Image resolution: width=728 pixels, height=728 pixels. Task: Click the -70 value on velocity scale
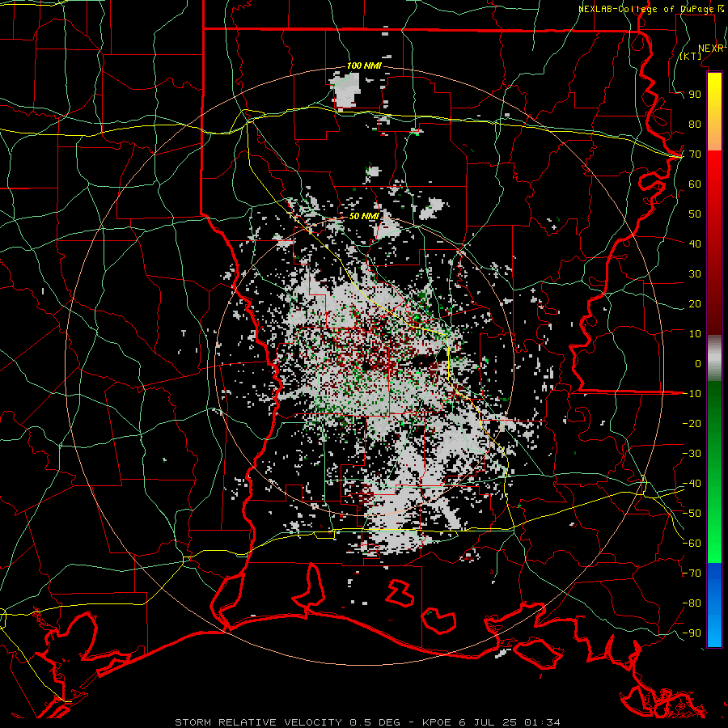[x=692, y=574]
